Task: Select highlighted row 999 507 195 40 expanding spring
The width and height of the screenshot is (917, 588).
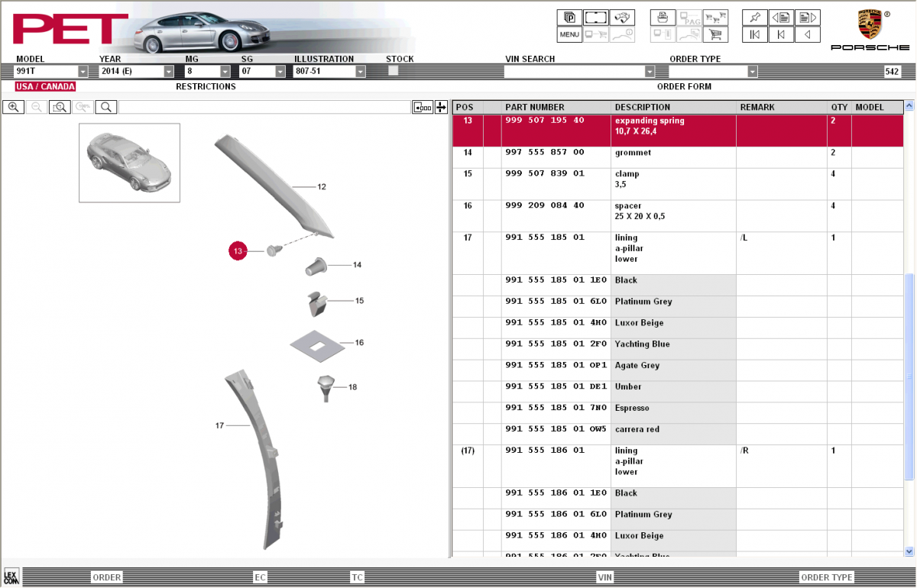Action: pyautogui.click(x=679, y=131)
